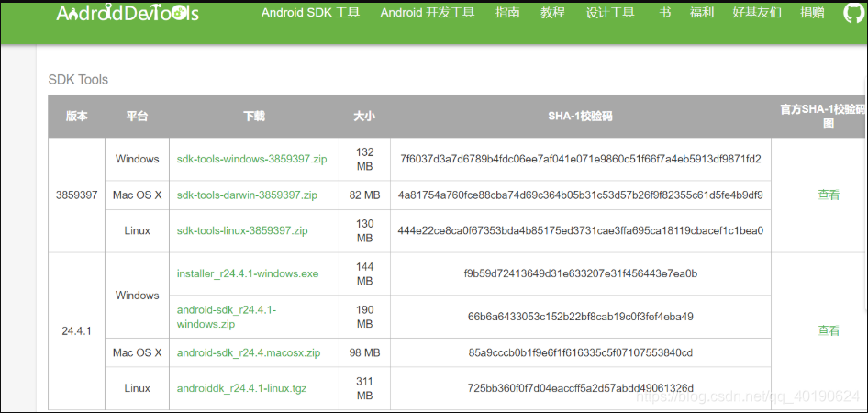The width and height of the screenshot is (868, 413).
Task: Click the AndroidDevTools site logo
Action: click(128, 13)
